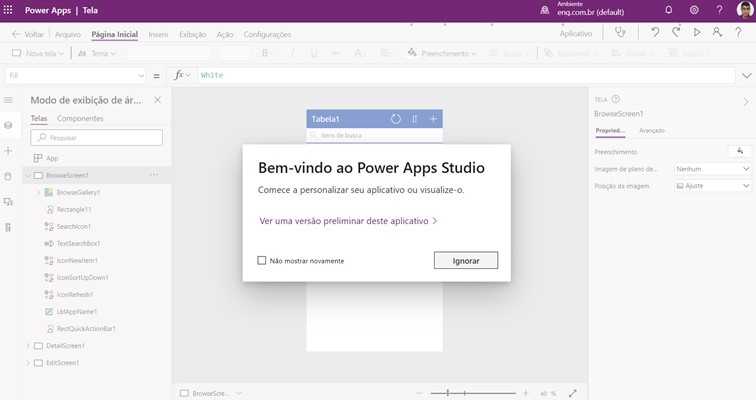Expand the EditScreen1 node
This screenshot has width=756, height=400.
(28, 363)
